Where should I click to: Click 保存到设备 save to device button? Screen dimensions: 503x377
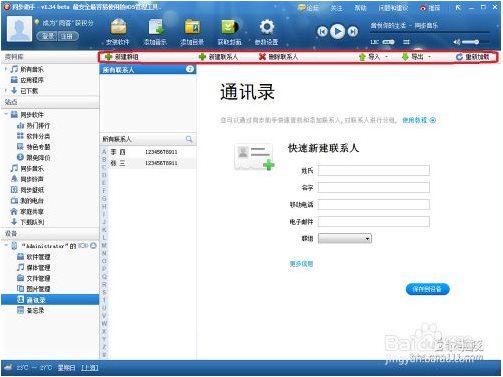[x=427, y=289]
